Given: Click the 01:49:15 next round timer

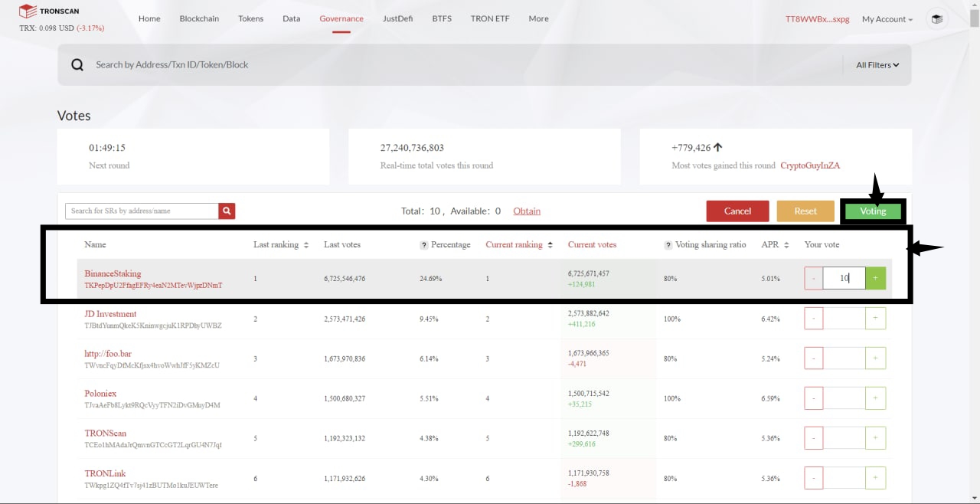Looking at the screenshot, I should [x=107, y=148].
